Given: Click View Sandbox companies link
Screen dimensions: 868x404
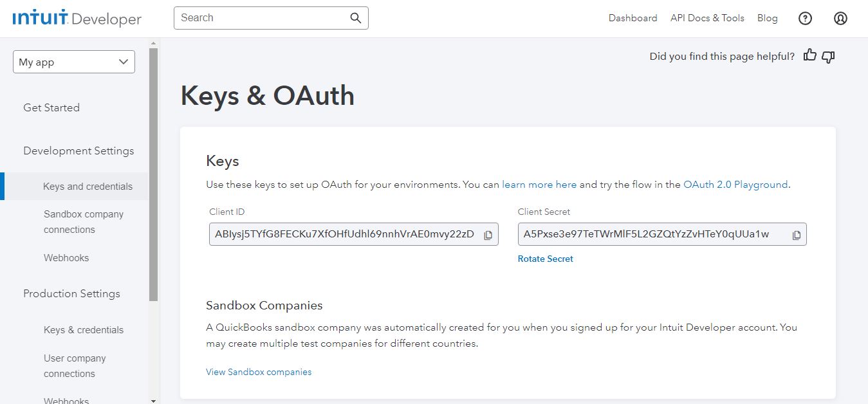Looking at the screenshot, I should (259, 372).
